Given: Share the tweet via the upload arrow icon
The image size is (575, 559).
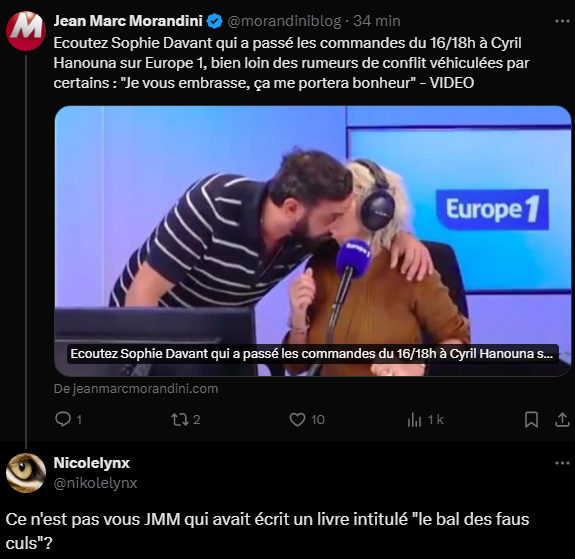Looking at the screenshot, I should [x=562, y=420].
